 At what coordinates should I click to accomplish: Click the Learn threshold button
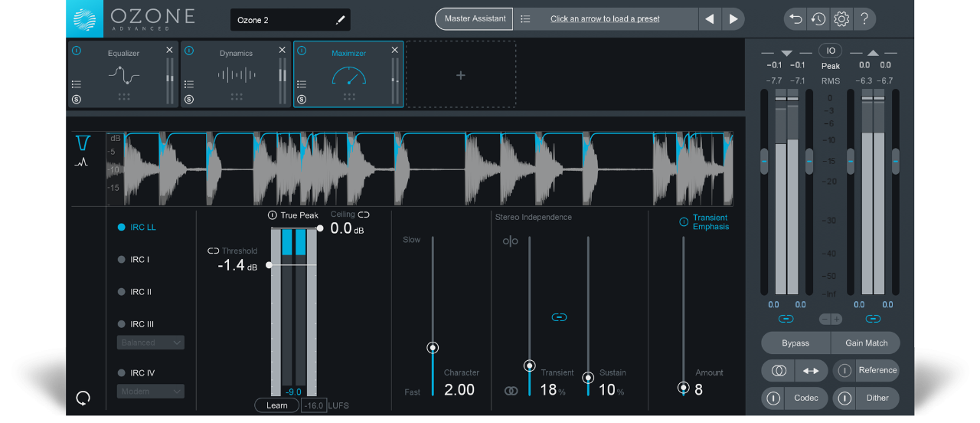277,405
